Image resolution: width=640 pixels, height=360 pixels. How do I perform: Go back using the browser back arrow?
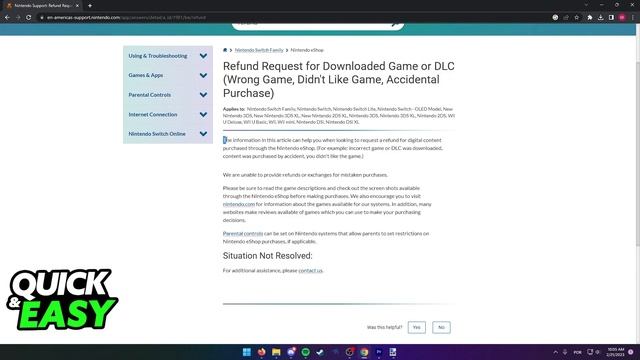(x=7, y=18)
